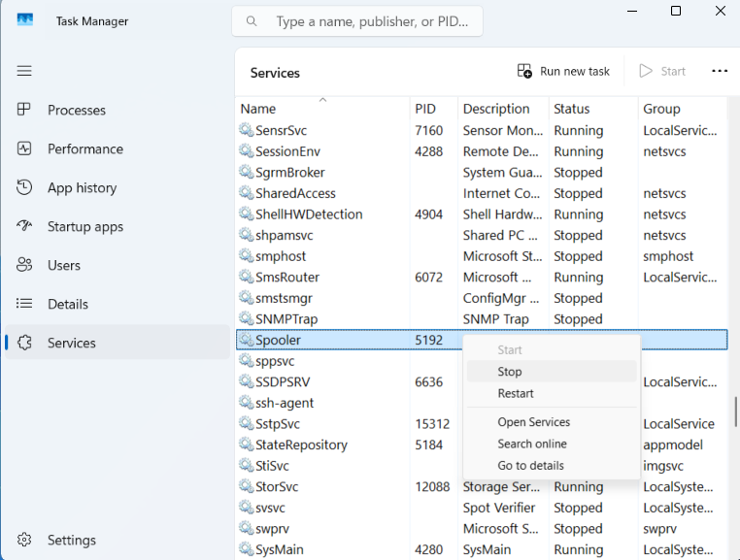This screenshot has width=740, height=560.
Task: Open the App history page icon
Action: tap(25, 188)
